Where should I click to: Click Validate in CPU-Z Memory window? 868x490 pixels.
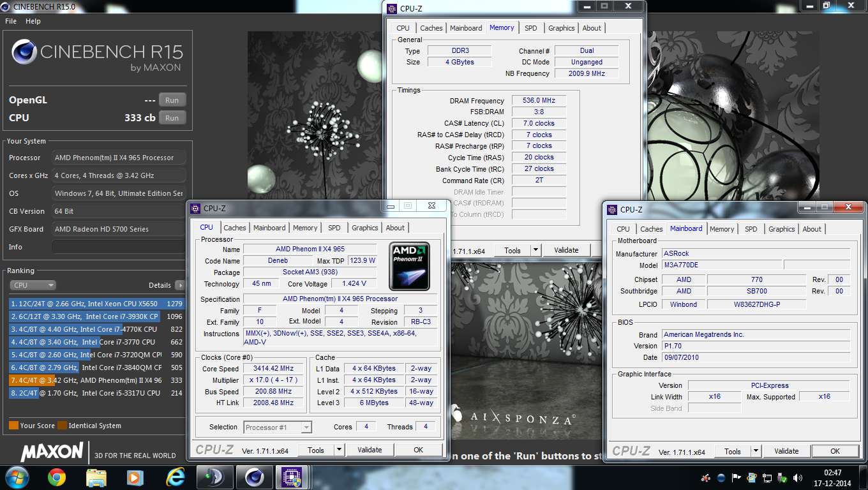pyautogui.click(x=566, y=250)
